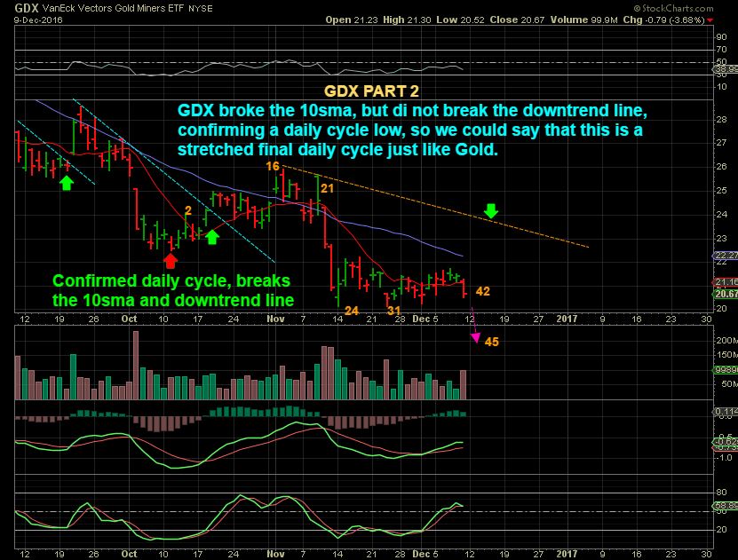This screenshot has height=560, width=738.
Task: Click the 21.16 red price tag
Action: (x=726, y=282)
